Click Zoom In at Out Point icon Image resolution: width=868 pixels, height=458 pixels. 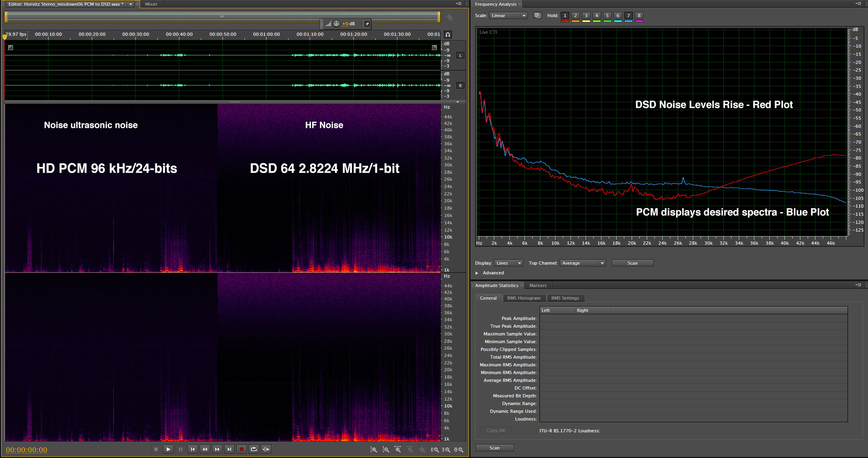coord(447,449)
